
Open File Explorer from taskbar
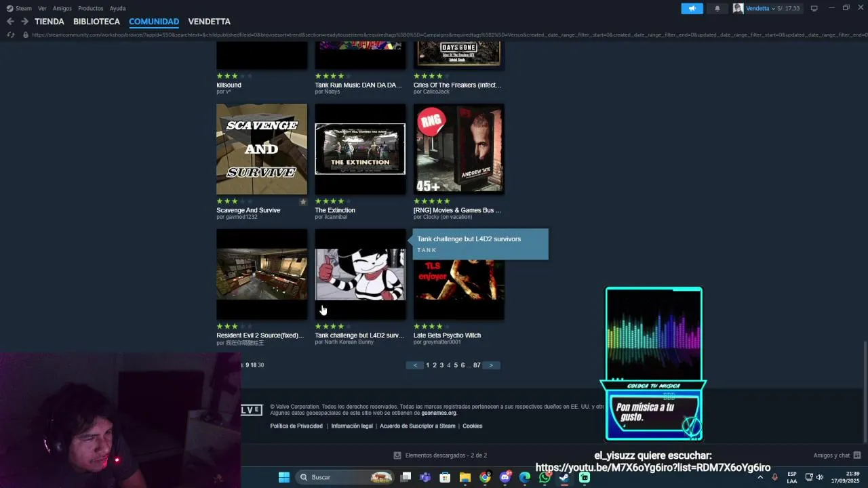point(465,477)
